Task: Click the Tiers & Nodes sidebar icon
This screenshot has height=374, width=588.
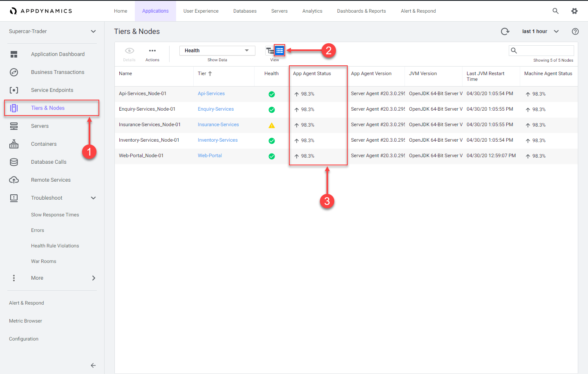Action: (14, 108)
